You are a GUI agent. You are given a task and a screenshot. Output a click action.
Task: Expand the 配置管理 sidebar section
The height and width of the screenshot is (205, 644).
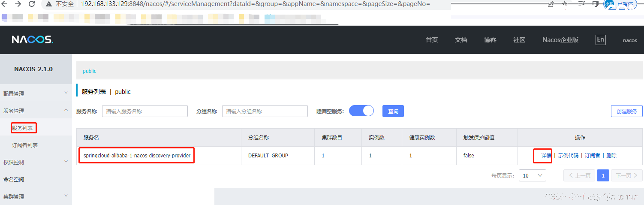point(36,93)
